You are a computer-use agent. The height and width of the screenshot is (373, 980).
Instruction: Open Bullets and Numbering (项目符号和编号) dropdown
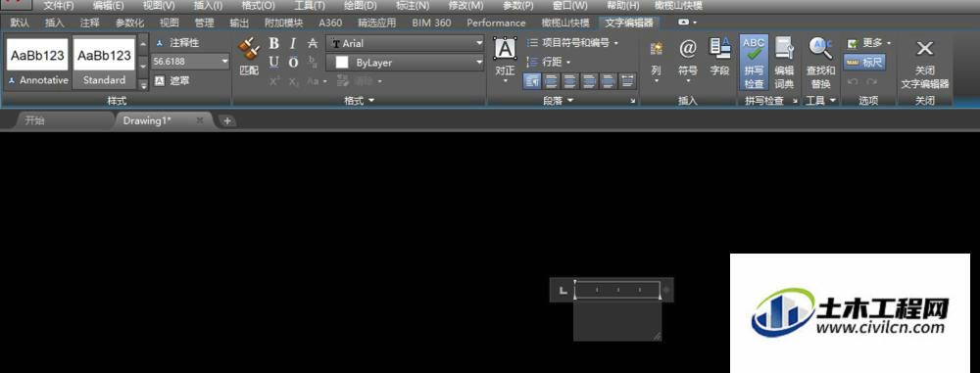pos(572,43)
